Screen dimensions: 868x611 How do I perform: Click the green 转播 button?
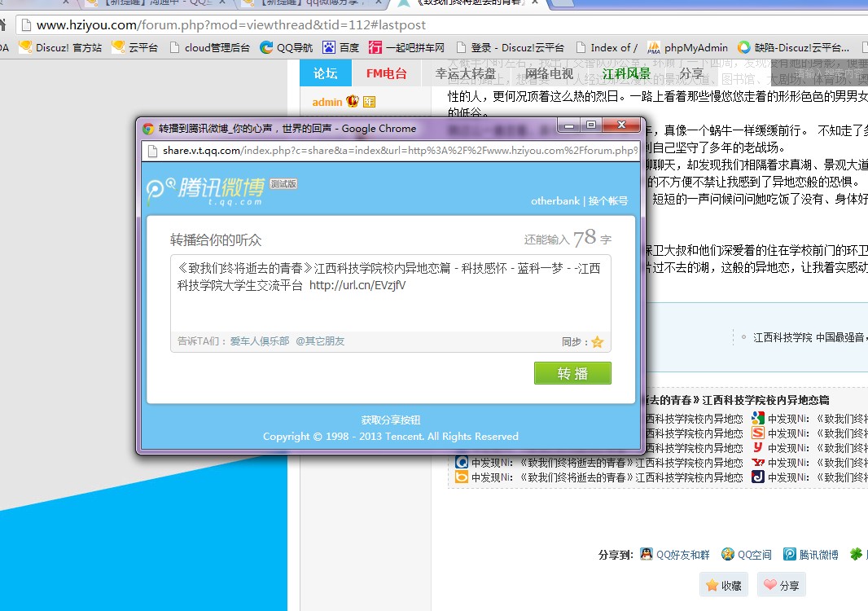572,373
